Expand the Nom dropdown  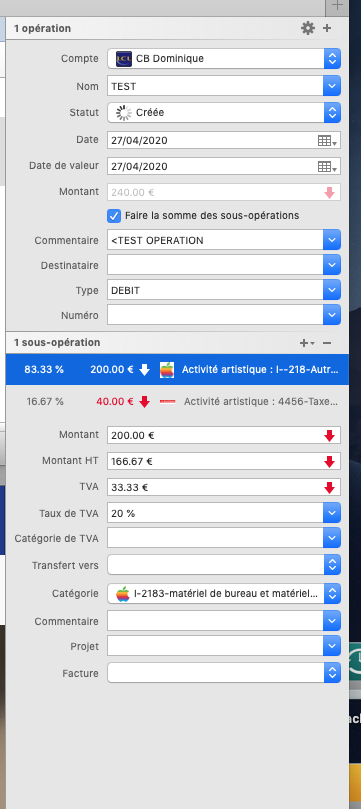[333, 86]
